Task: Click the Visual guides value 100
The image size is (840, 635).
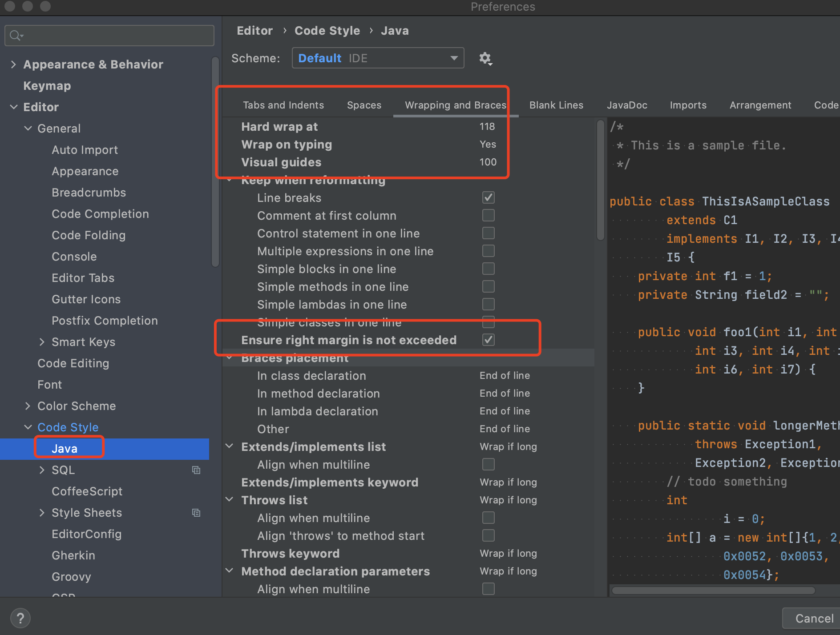Action: [x=488, y=162]
